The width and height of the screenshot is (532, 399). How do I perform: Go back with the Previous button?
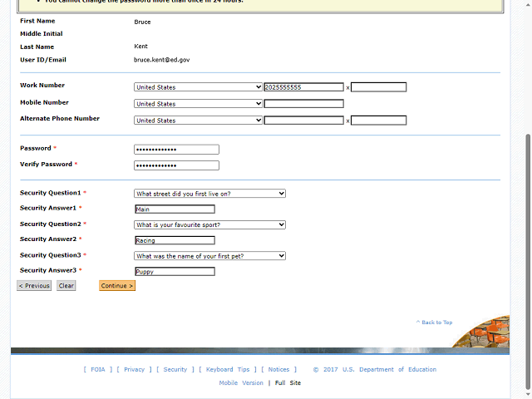[34, 286]
